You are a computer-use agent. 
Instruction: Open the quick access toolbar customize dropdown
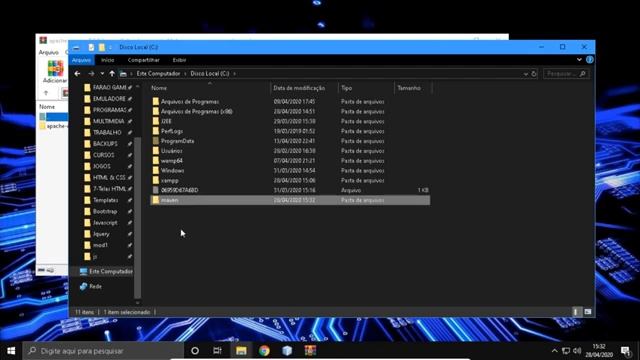pyautogui.click(x=110, y=48)
